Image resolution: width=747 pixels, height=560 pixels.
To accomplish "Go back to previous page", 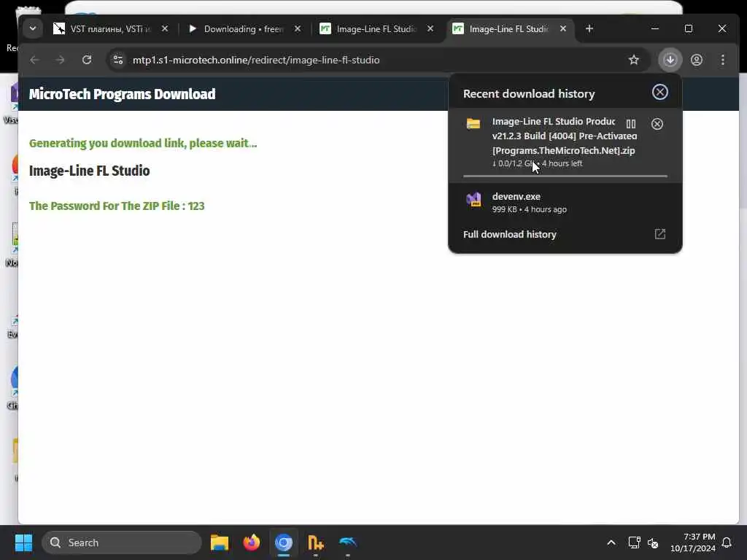I will coord(34,60).
